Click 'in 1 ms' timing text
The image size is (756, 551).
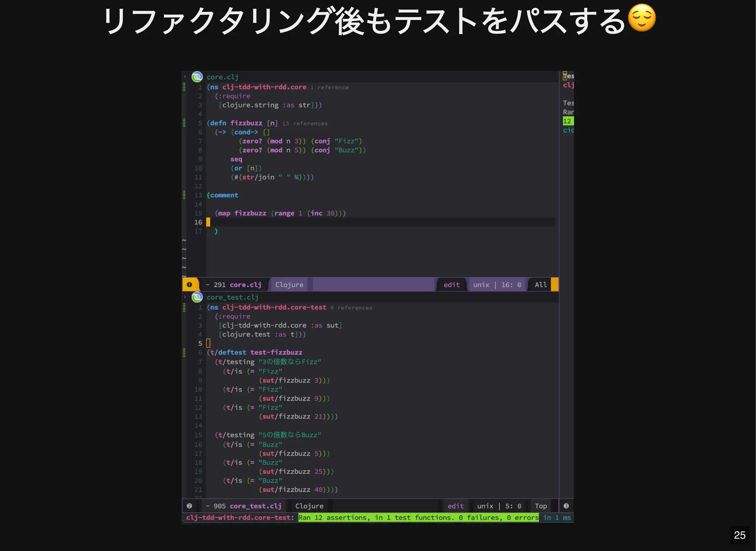[x=557, y=518]
